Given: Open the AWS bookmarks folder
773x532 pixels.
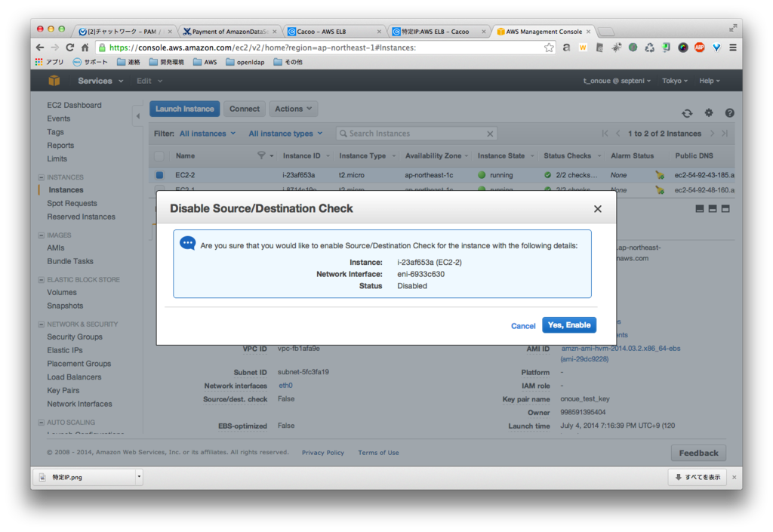Looking at the screenshot, I should tap(205, 62).
